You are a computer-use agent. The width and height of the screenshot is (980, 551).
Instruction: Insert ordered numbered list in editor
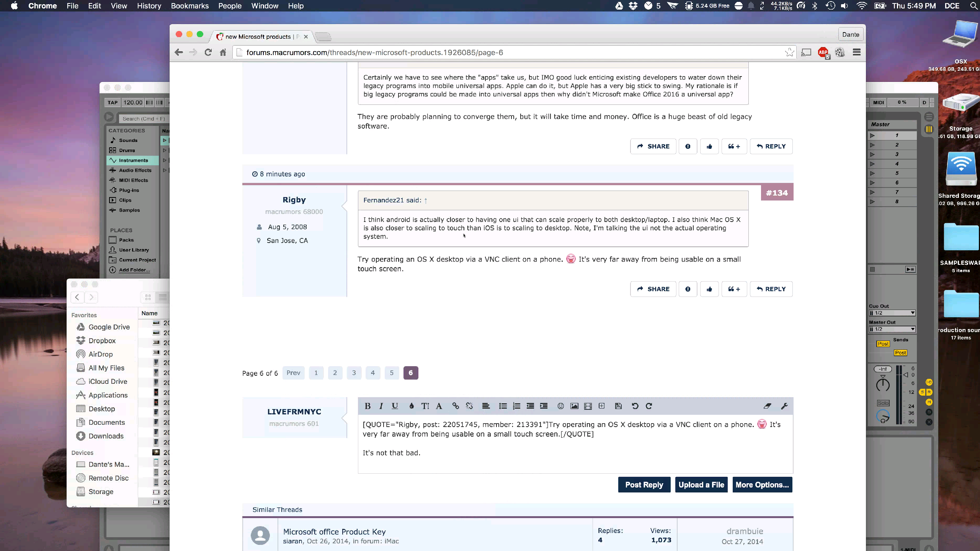(517, 406)
